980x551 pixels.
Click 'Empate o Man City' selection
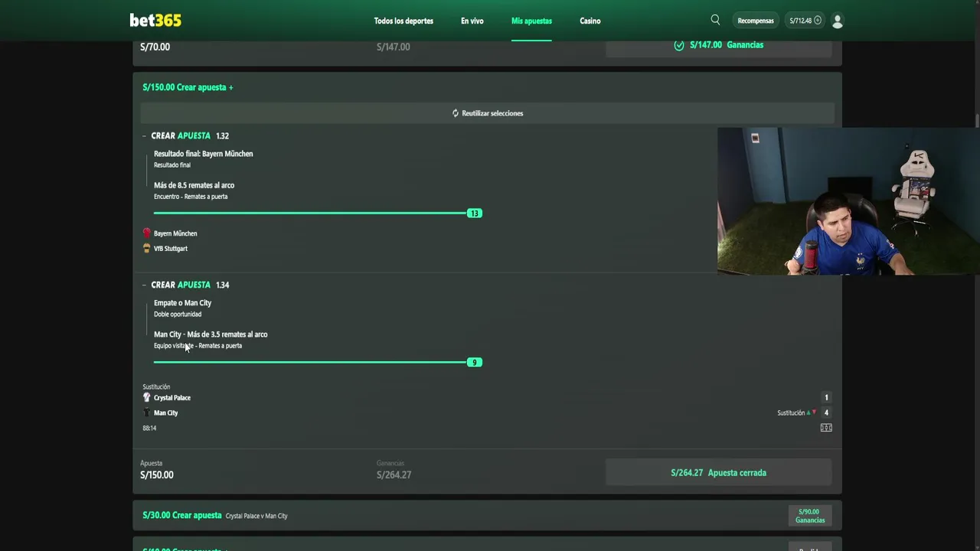(x=182, y=303)
